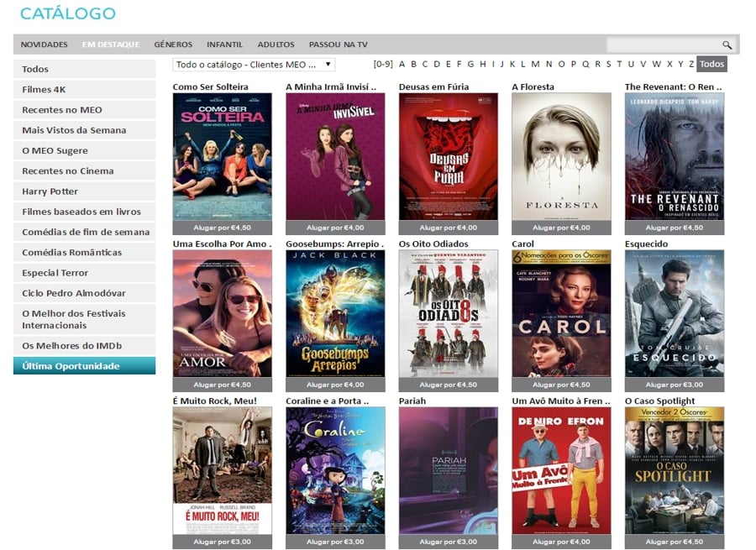Open Especial Terror category
The height and width of the screenshot is (550, 756).
point(84,272)
